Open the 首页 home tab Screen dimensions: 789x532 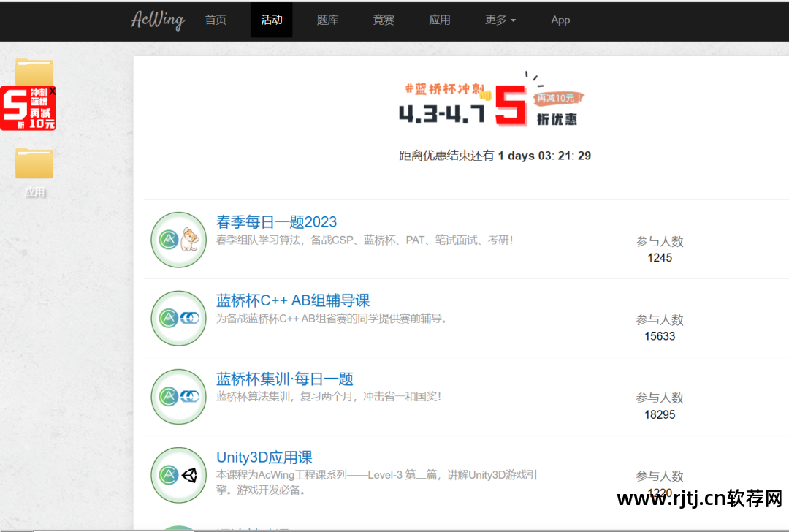pyautogui.click(x=216, y=20)
